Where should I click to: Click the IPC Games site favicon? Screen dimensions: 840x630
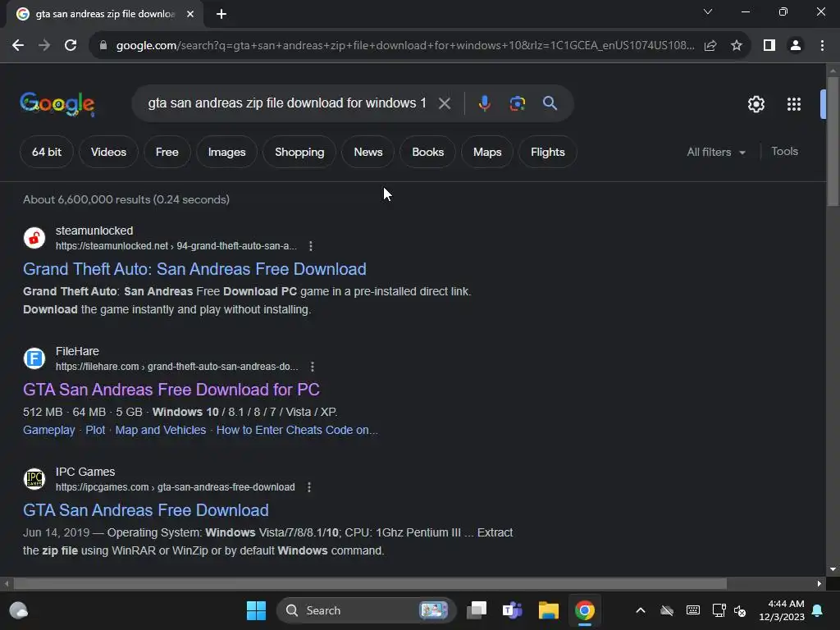click(34, 479)
